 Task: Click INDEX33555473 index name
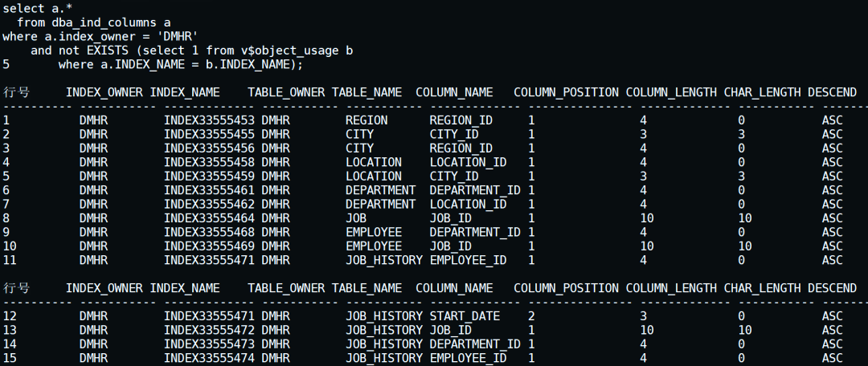pos(209,344)
